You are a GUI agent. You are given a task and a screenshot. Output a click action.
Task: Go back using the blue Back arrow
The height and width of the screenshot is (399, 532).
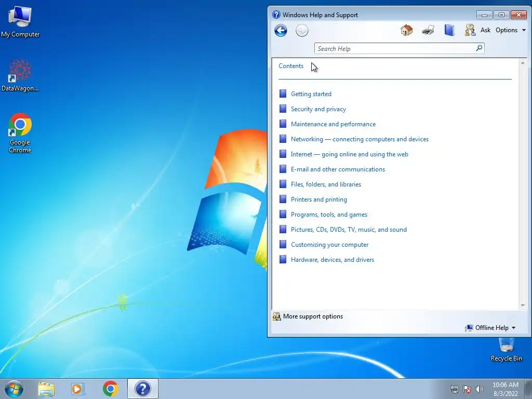(x=281, y=31)
